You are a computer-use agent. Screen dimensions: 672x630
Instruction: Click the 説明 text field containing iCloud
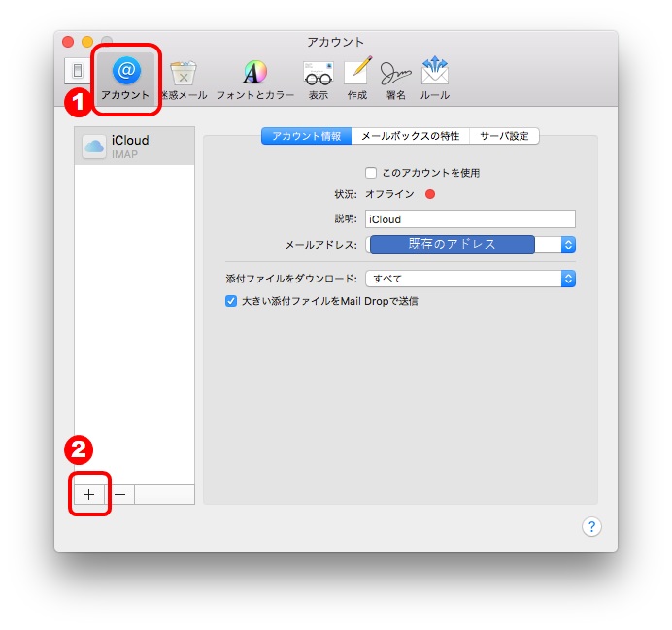coord(470,219)
